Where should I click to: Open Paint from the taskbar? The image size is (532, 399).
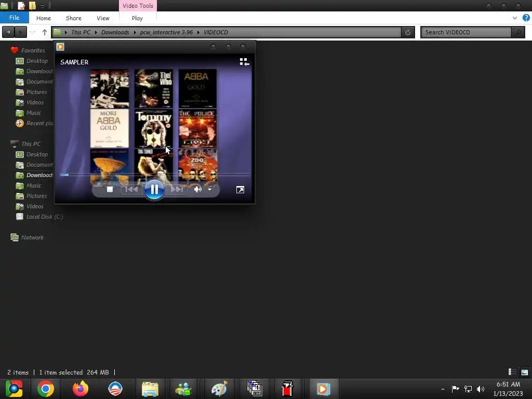tap(219, 389)
